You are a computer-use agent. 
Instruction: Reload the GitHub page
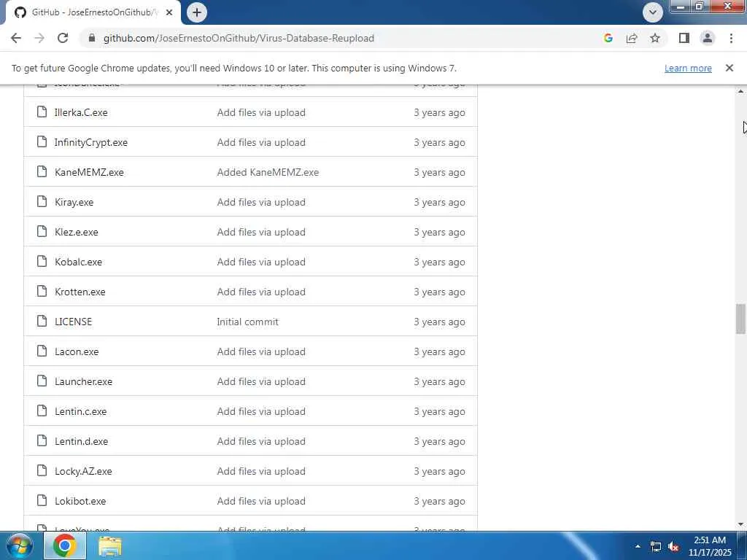[63, 38]
